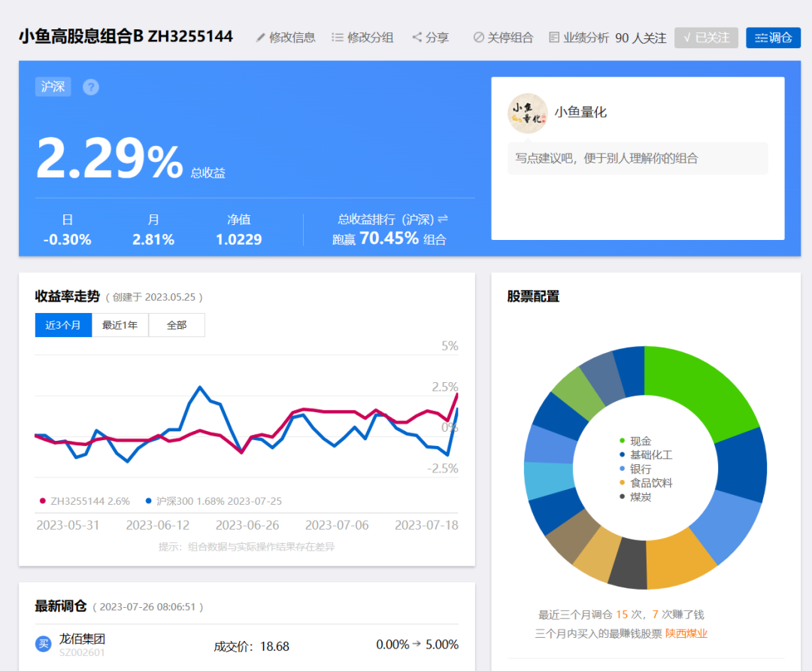The width and height of the screenshot is (812, 671).
Task: Toggle ZH3255144 series in chart legend
Action: [84, 501]
